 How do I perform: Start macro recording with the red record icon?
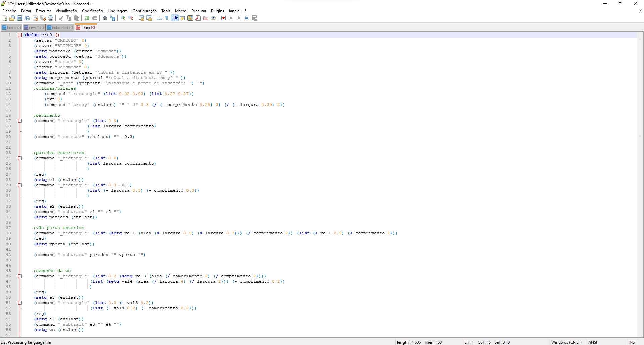224,18
